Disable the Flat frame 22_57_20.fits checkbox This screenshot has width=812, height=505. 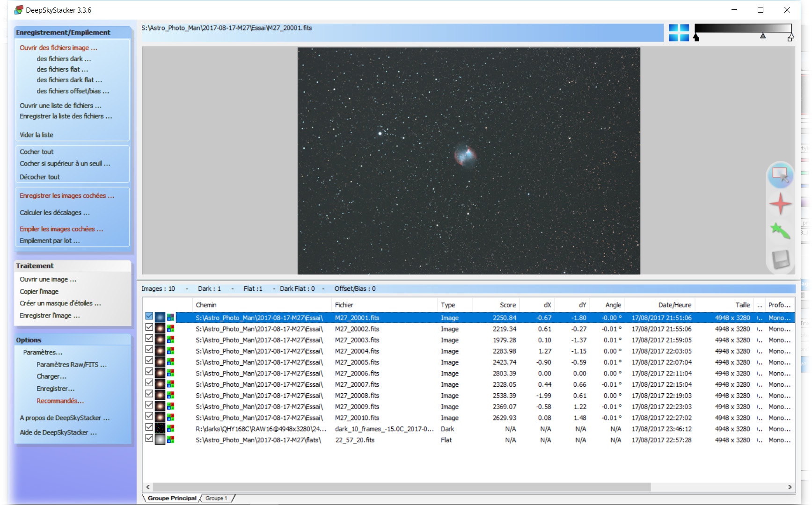pyautogui.click(x=149, y=439)
